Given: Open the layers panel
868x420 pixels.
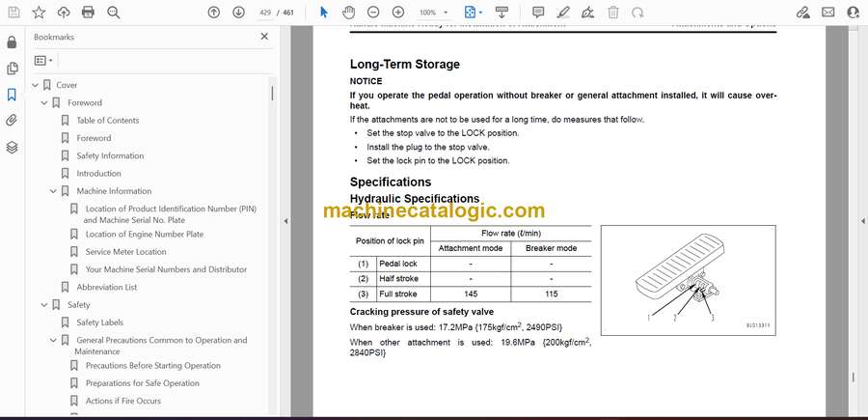Looking at the screenshot, I should [13, 147].
